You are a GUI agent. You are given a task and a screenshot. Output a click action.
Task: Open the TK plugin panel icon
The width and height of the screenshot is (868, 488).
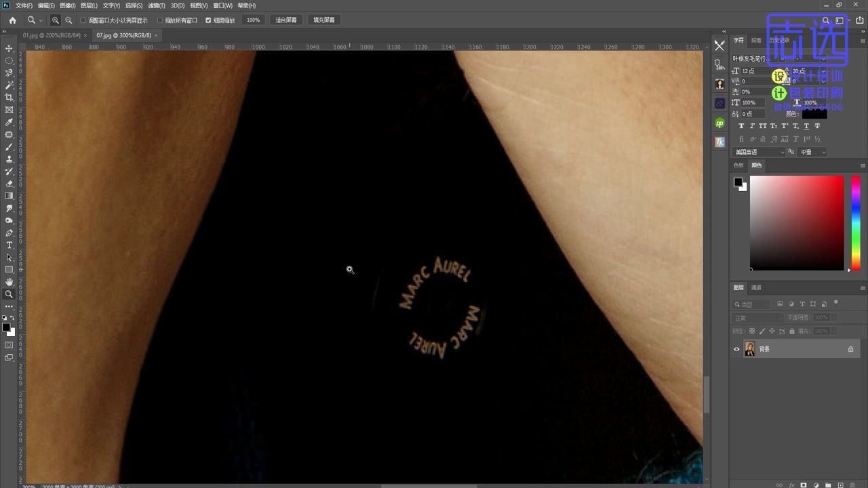point(719,142)
